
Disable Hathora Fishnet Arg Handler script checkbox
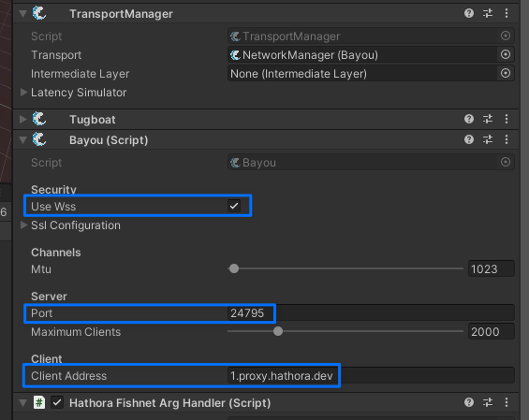57,402
